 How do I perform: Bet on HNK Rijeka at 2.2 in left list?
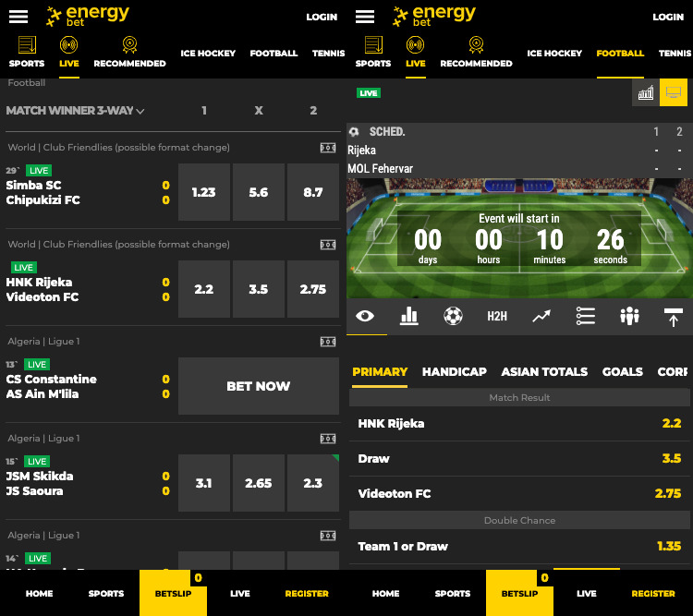204,289
